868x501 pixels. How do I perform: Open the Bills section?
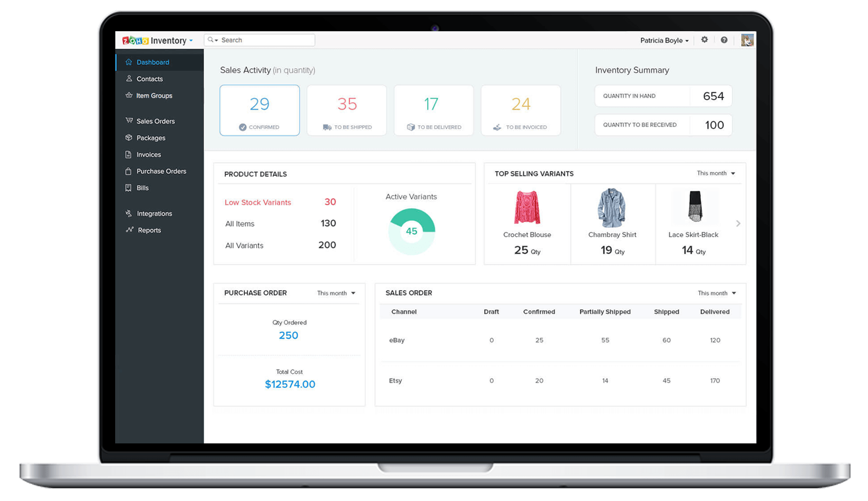point(142,188)
